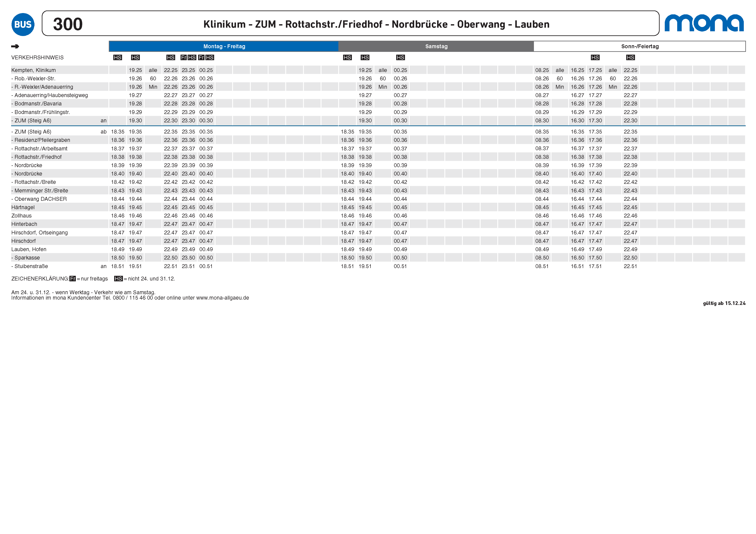The height and width of the screenshot is (534, 756).
Task: Click the www.mona-allgaeu.de web address
Action: [x=223, y=298]
